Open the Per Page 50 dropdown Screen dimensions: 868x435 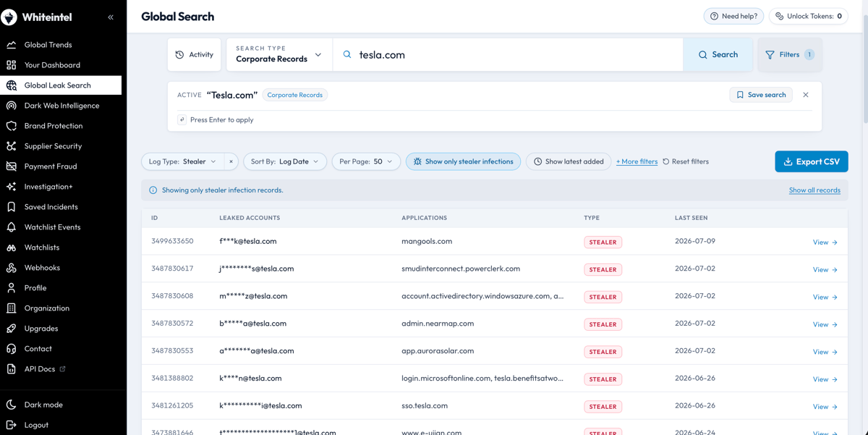pyautogui.click(x=366, y=161)
